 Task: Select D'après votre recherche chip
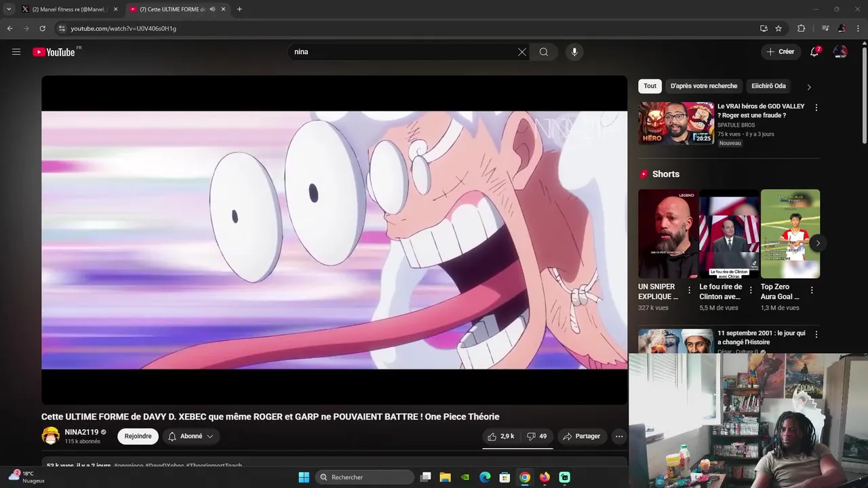[x=704, y=86]
